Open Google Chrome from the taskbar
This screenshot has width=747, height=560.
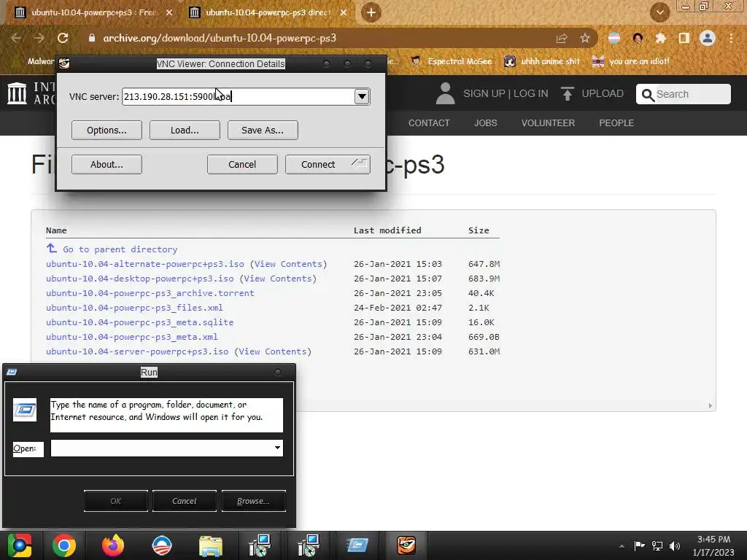(x=64, y=545)
